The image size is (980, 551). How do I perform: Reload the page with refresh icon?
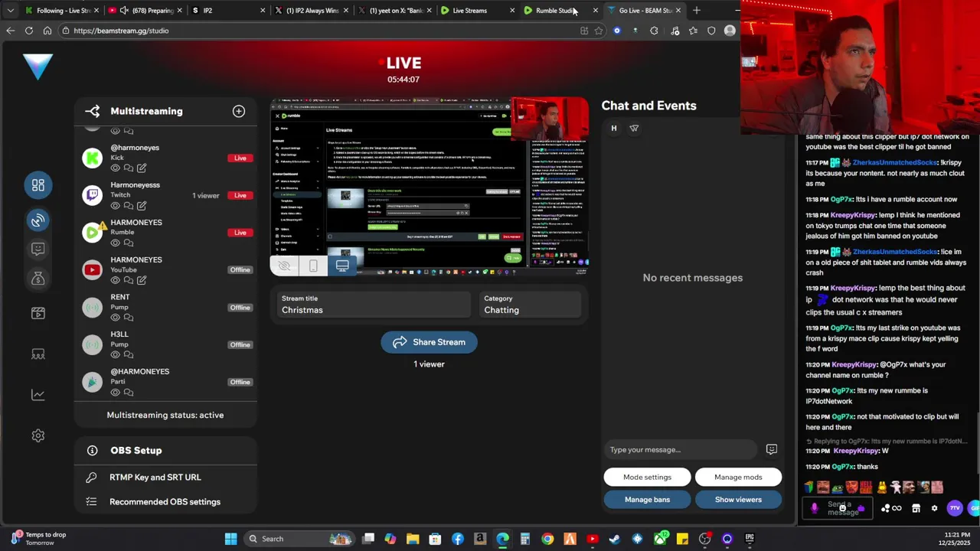[28, 31]
